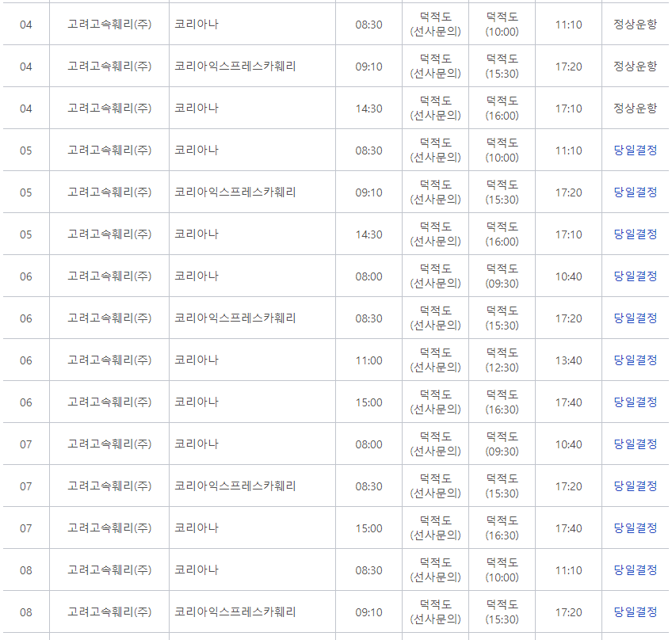Click 당일결정 link for day 05 09:10 sailing
672x640 pixels.
click(x=635, y=192)
